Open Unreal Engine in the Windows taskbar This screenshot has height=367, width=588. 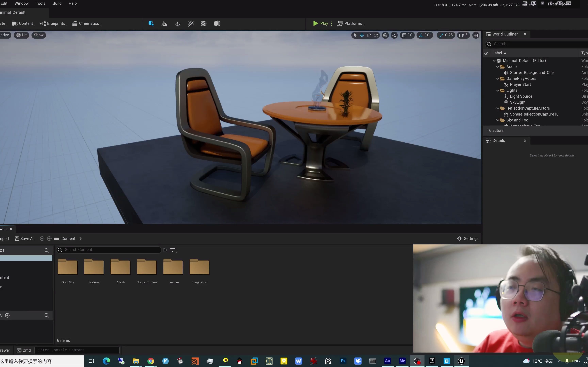tap(461, 361)
